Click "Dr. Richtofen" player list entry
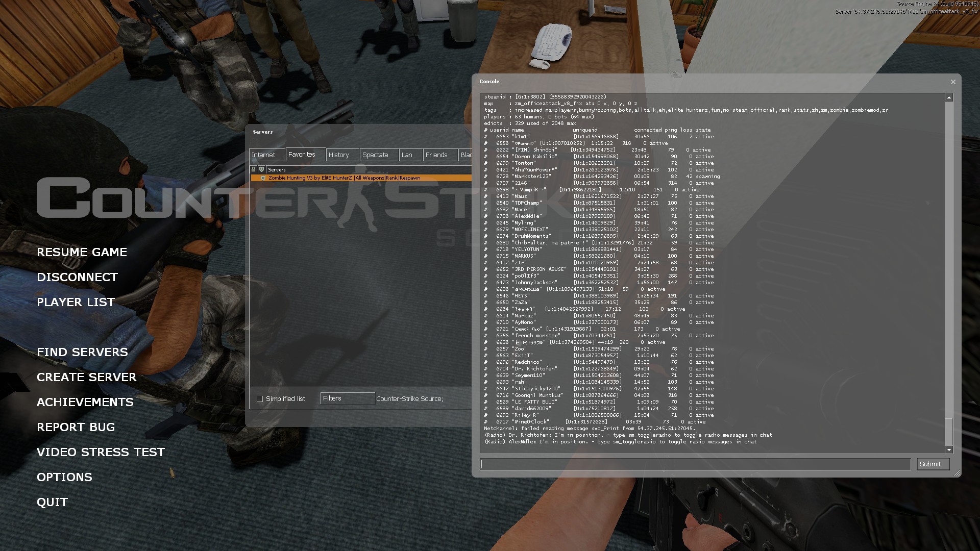Image resolution: width=980 pixels, height=551 pixels. point(599,369)
